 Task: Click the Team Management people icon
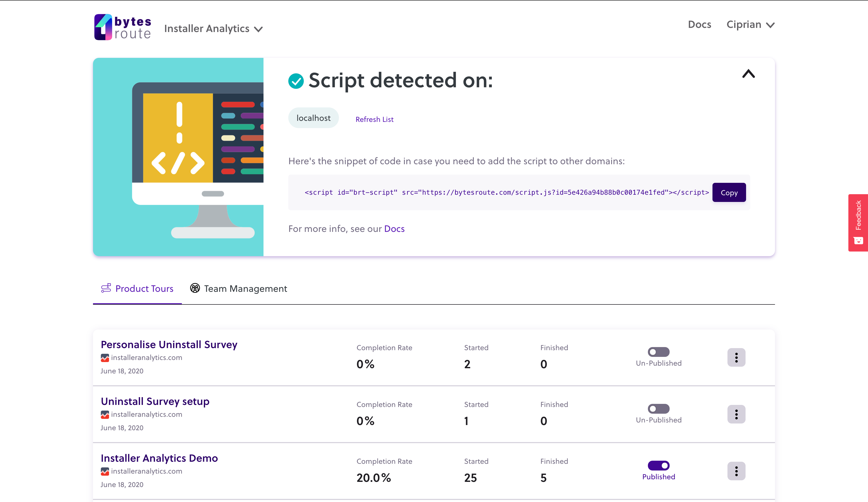click(x=195, y=288)
